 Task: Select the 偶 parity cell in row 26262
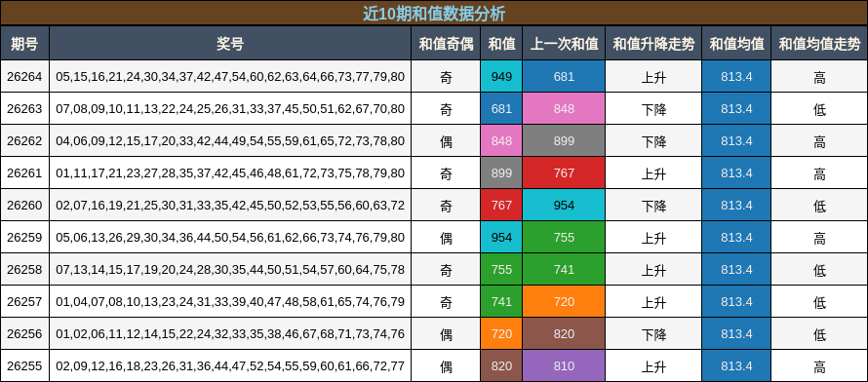click(x=446, y=141)
